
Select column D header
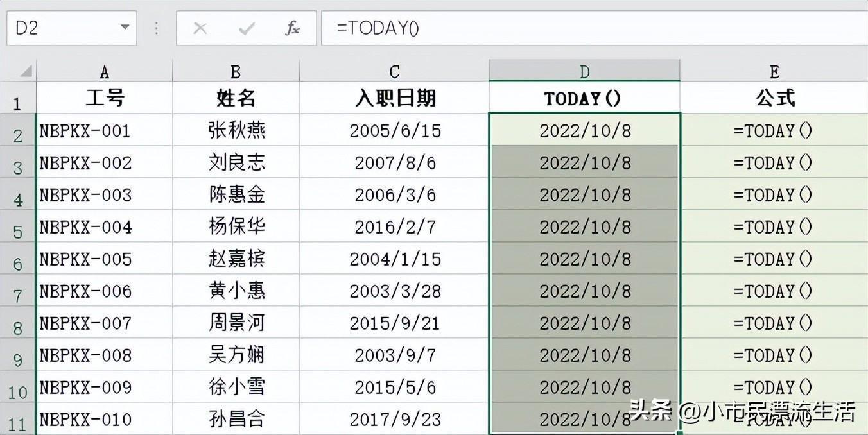[x=584, y=71]
